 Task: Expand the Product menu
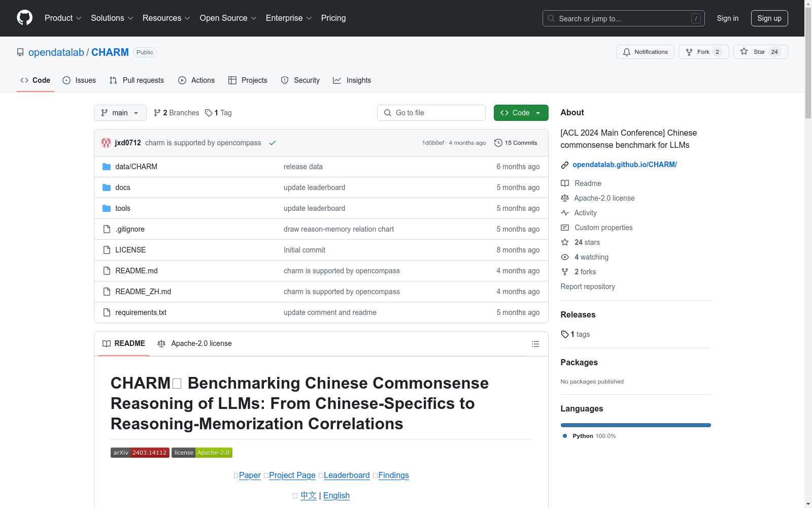coord(63,18)
